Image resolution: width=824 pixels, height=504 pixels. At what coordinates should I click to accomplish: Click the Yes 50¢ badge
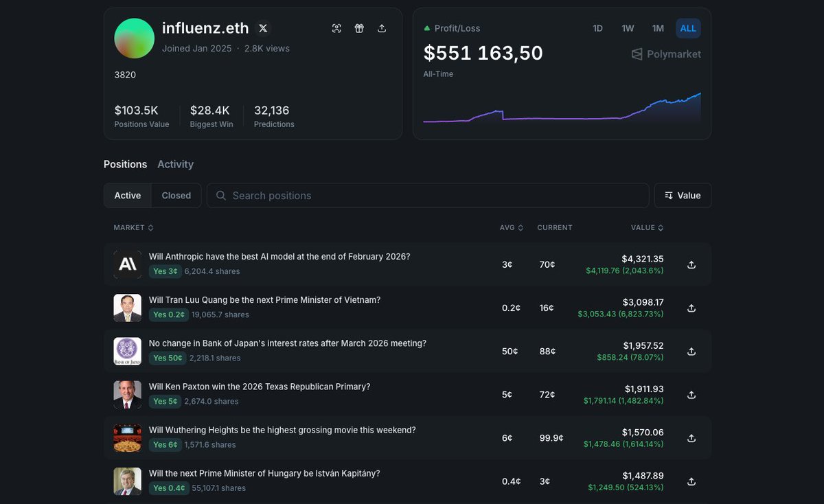[168, 358]
